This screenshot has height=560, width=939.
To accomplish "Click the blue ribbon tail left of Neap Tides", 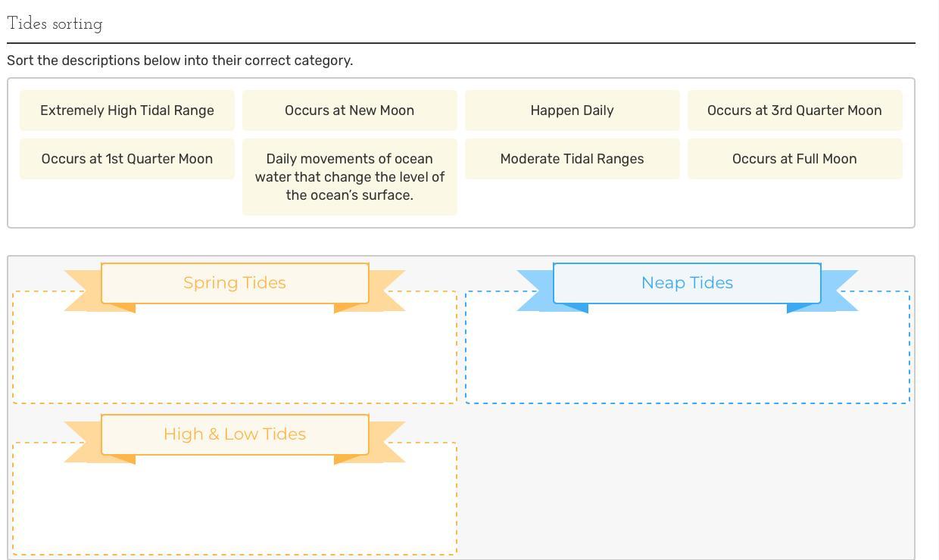I will tap(535, 291).
